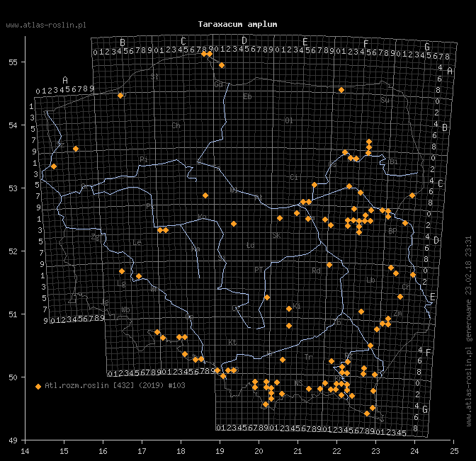The image size is (476, 461).
Task: Click the Lb region code on the map
Action: (x=370, y=280)
